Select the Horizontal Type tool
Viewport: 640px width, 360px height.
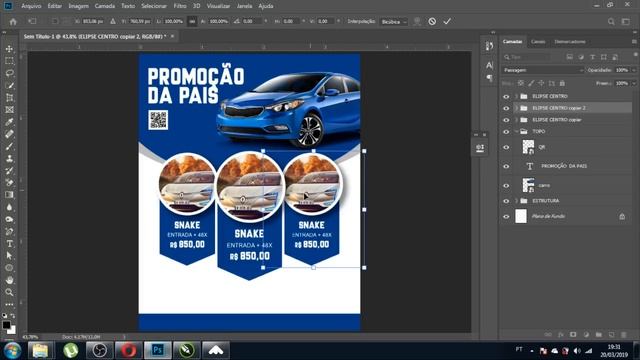9,244
